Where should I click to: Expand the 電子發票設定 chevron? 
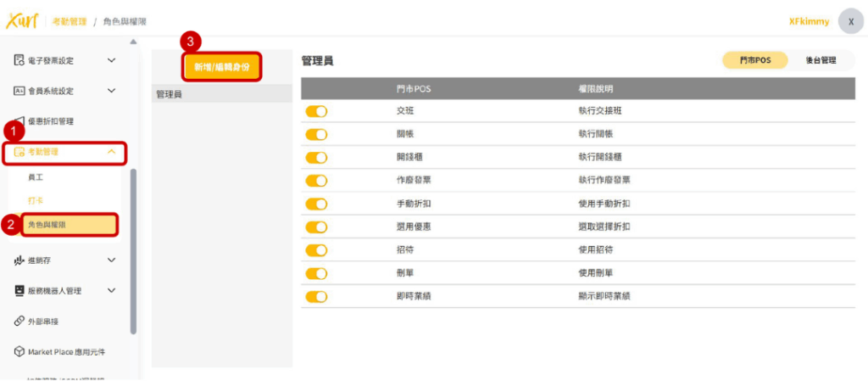[111, 60]
